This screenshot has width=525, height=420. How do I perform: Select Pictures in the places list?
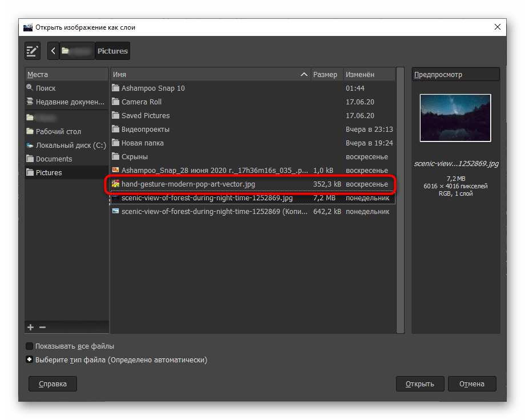click(67, 172)
